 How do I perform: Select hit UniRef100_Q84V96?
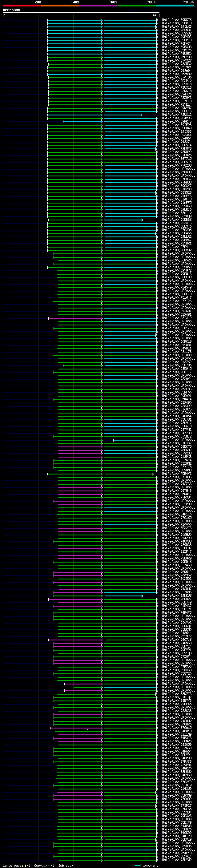pos(177,118)
